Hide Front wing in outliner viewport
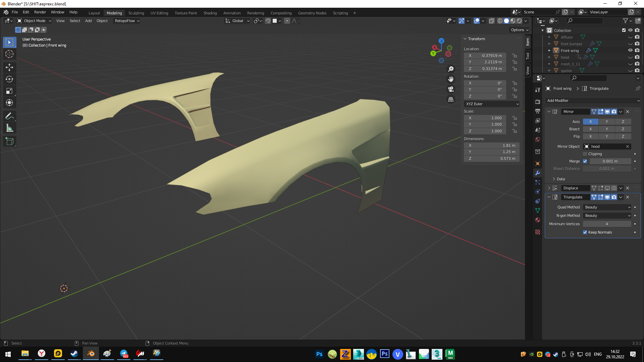Screen dimensions: 644x362 click(x=630, y=50)
